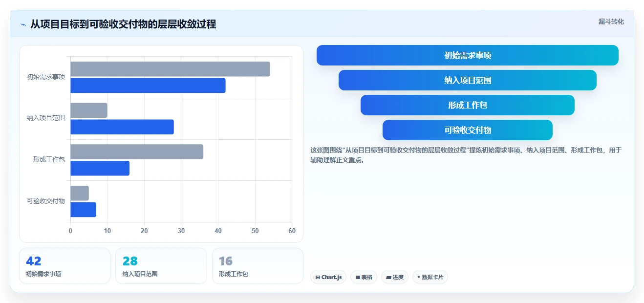Image resolution: width=644 pixels, height=303 pixels.
Task: Click the x-axis value 60
Action: (x=292, y=231)
